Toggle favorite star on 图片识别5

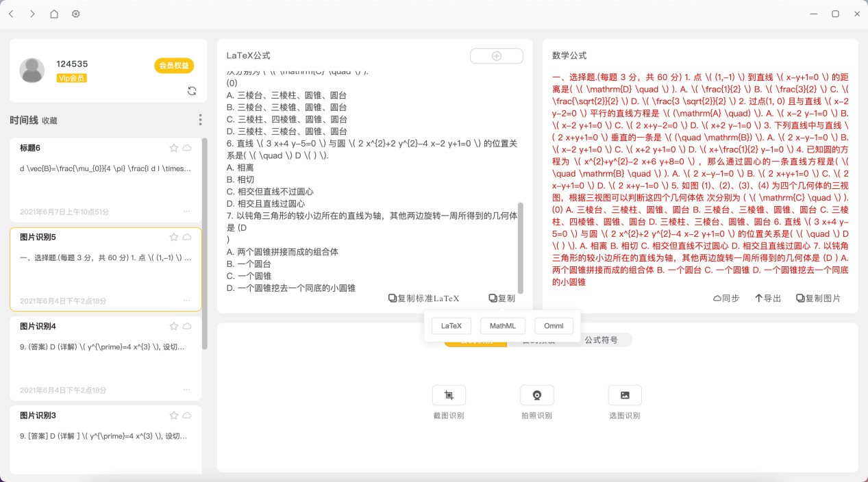pos(174,237)
